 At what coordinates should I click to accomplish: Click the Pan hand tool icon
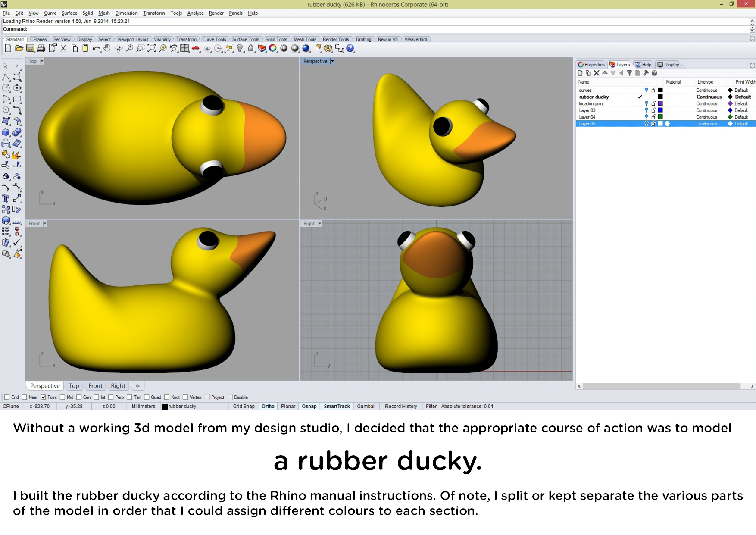[107, 48]
